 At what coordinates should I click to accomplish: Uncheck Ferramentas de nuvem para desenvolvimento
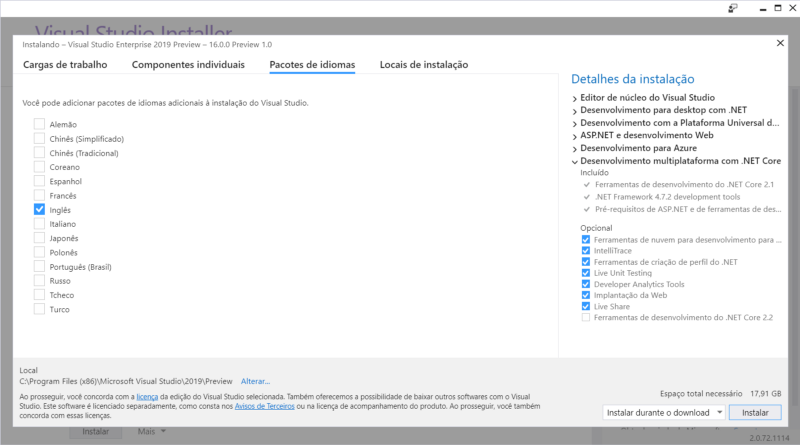pos(586,239)
